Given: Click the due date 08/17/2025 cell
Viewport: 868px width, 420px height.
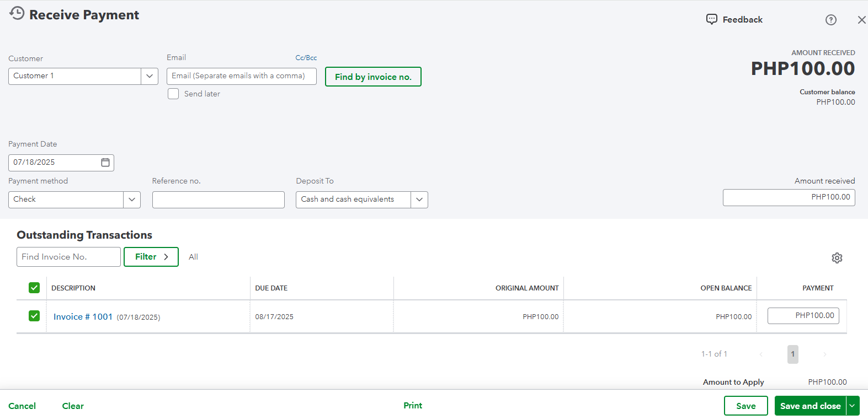Looking at the screenshot, I should click(274, 316).
